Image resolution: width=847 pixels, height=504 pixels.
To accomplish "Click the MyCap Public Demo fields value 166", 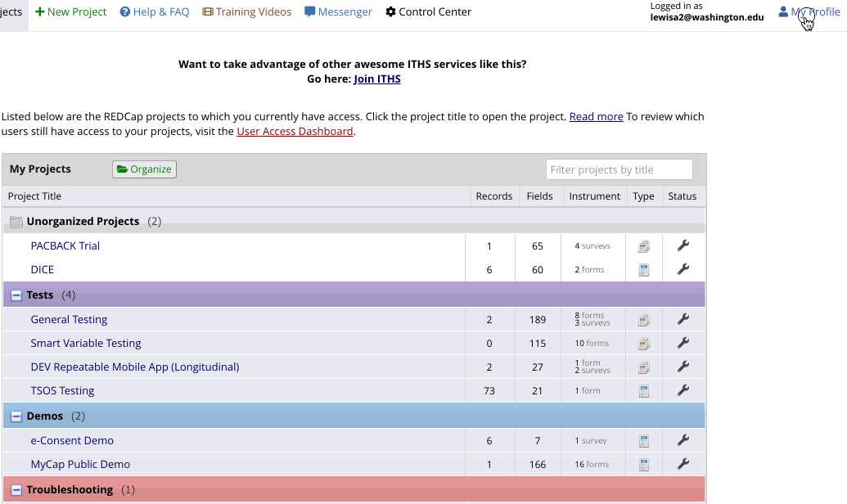I will (x=538, y=465).
